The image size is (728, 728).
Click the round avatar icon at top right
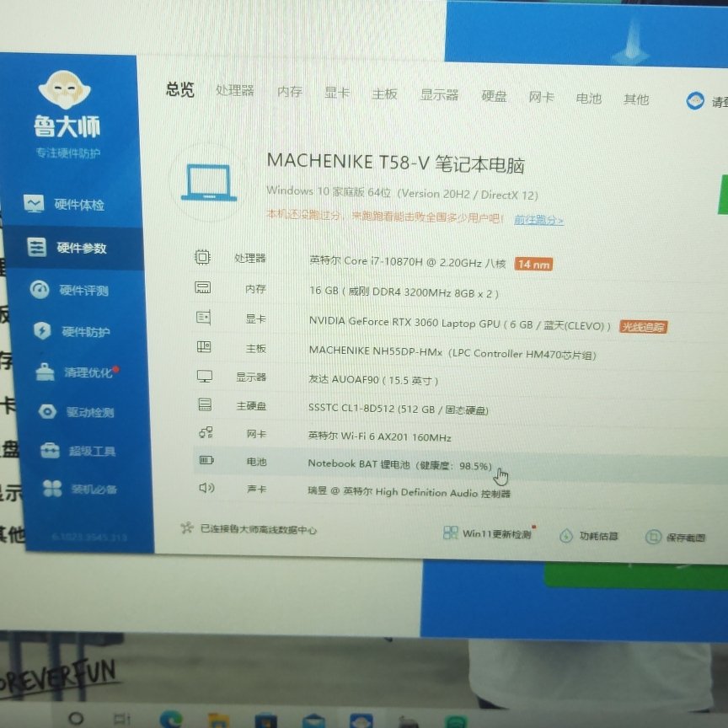pos(695,101)
